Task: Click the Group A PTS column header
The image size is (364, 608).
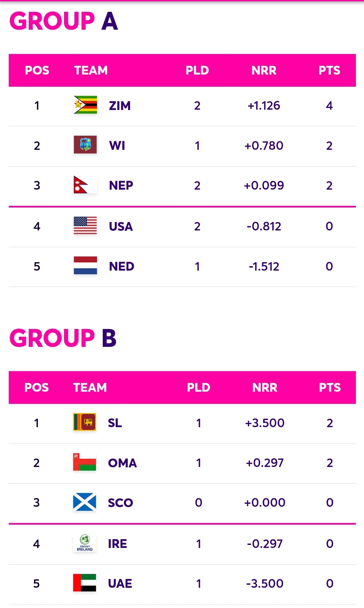Action: pos(329,70)
